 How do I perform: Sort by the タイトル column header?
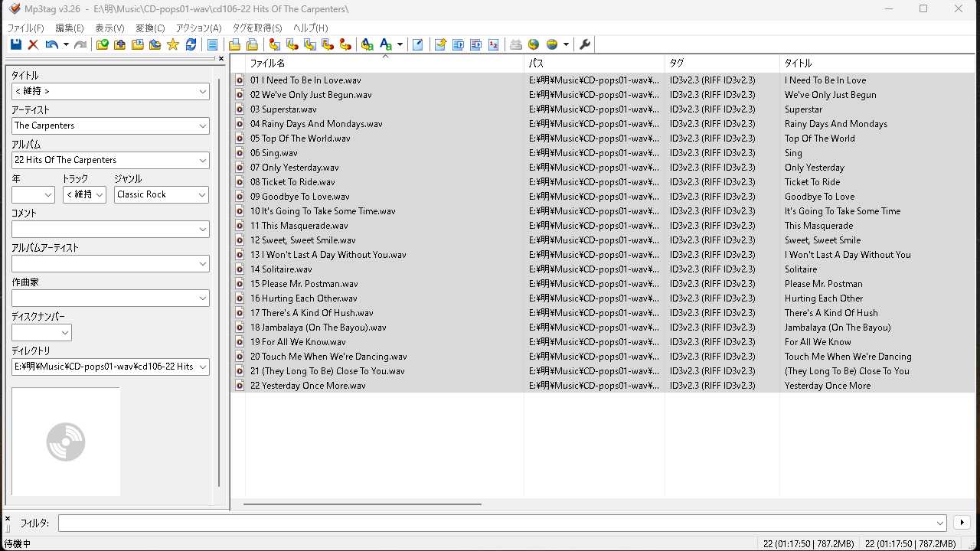point(879,64)
